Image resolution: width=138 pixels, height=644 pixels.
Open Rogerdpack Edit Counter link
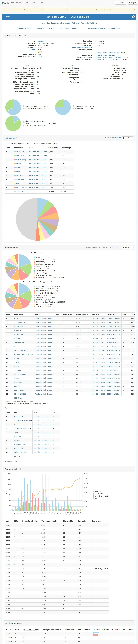[48, 334]
